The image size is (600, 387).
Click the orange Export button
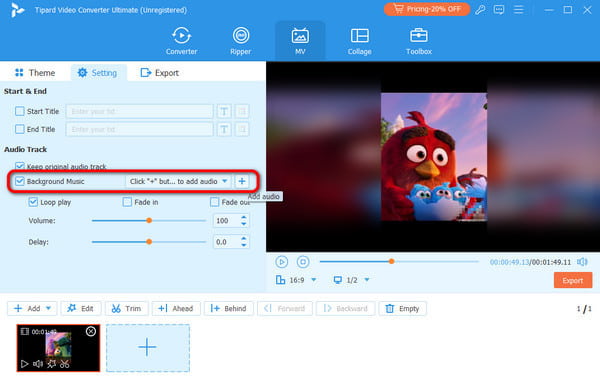(572, 280)
